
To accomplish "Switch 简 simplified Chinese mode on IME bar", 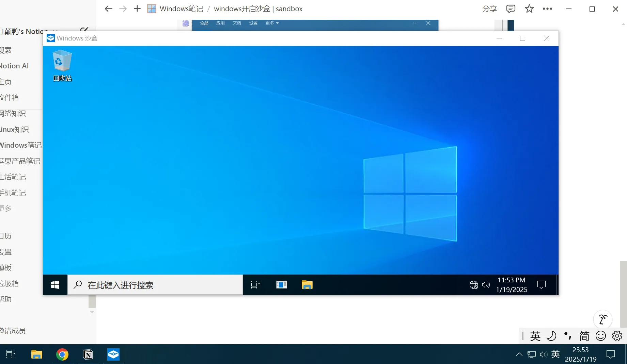I will coord(584,336).
